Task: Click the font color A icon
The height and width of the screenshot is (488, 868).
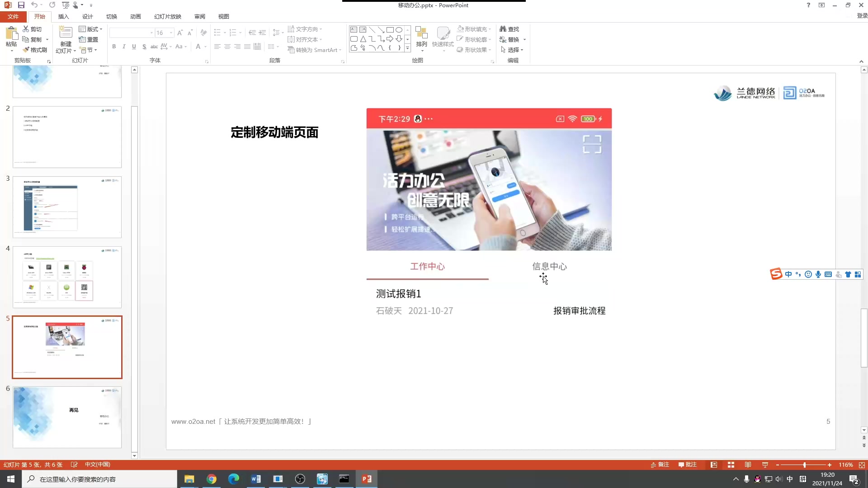Action: coord(198,47)
